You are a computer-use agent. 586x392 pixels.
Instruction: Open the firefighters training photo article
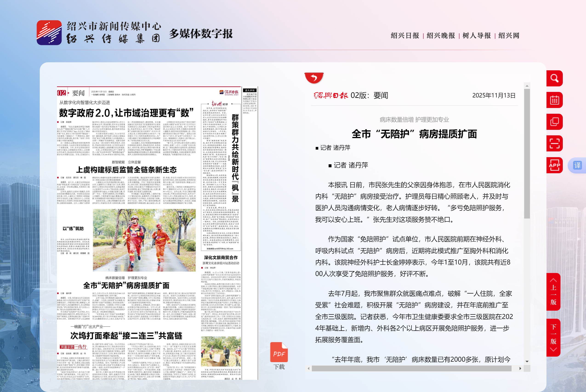(144, 240)
